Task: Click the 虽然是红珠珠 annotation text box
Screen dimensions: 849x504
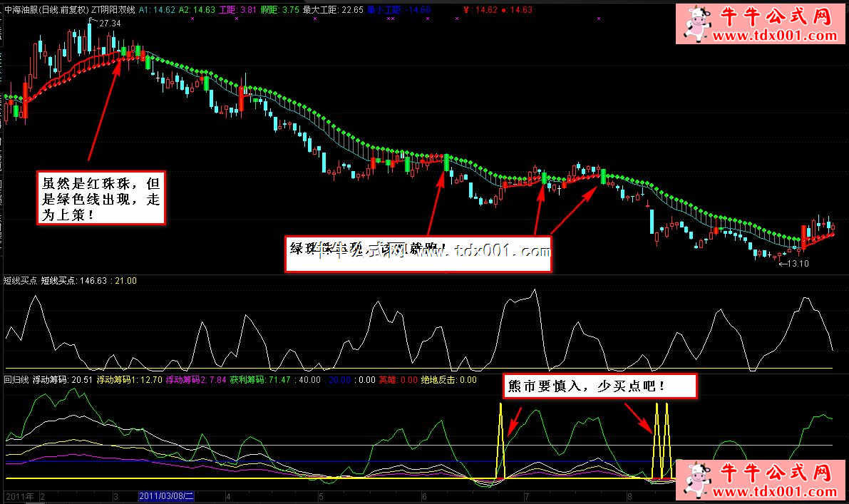Action: (101, 197)
